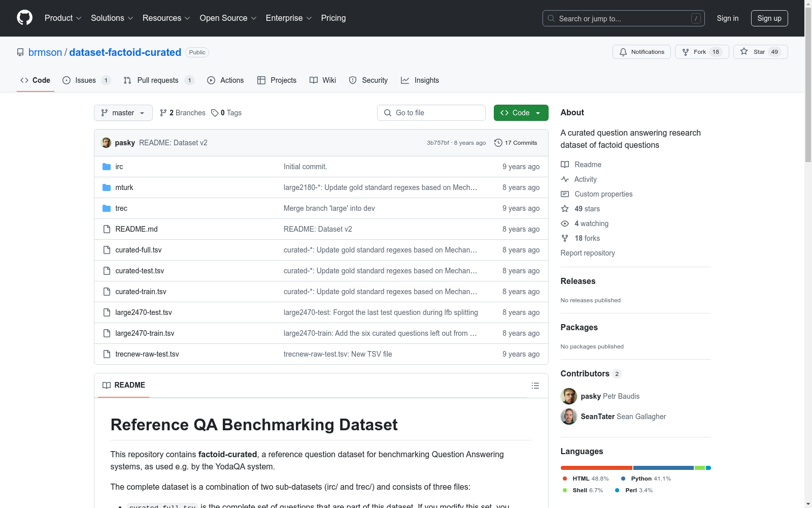Click the mturk folder icon
The width and height of the screenshot is (812, 508).
click(x=107, y=187)
